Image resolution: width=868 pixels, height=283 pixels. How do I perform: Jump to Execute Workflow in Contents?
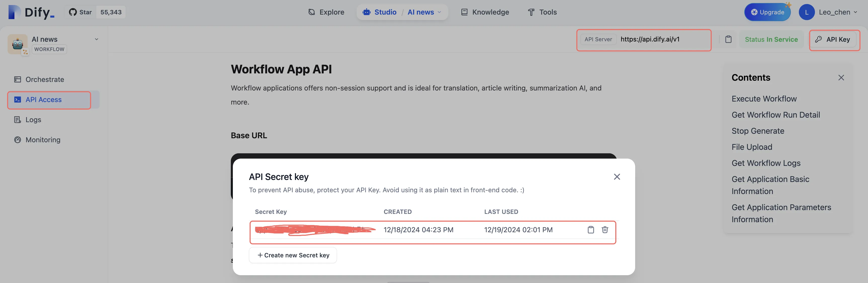[x=764, y=99]
